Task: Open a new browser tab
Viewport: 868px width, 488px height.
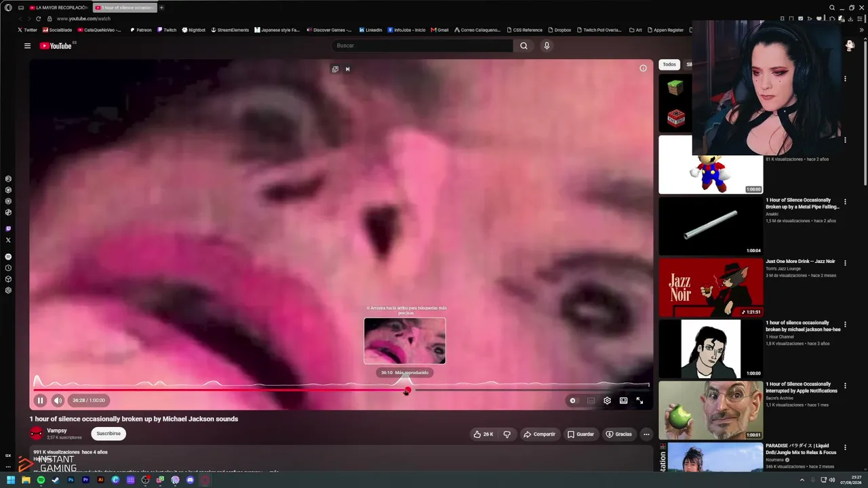Action: [x=161, y=7]
